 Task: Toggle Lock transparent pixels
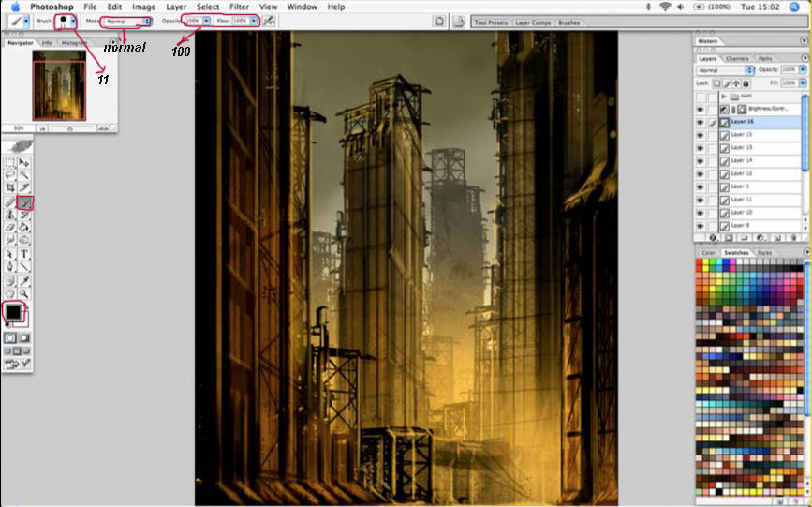[716, 83]
